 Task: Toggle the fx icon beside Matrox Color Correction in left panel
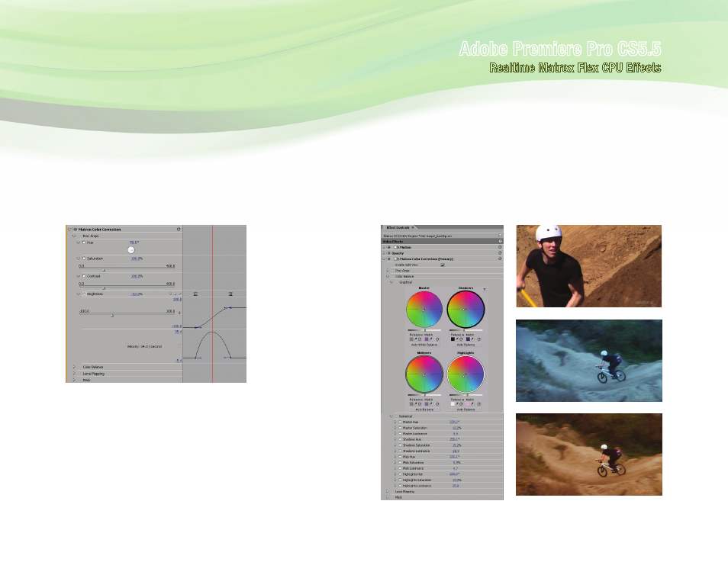[x=76, y=230]
